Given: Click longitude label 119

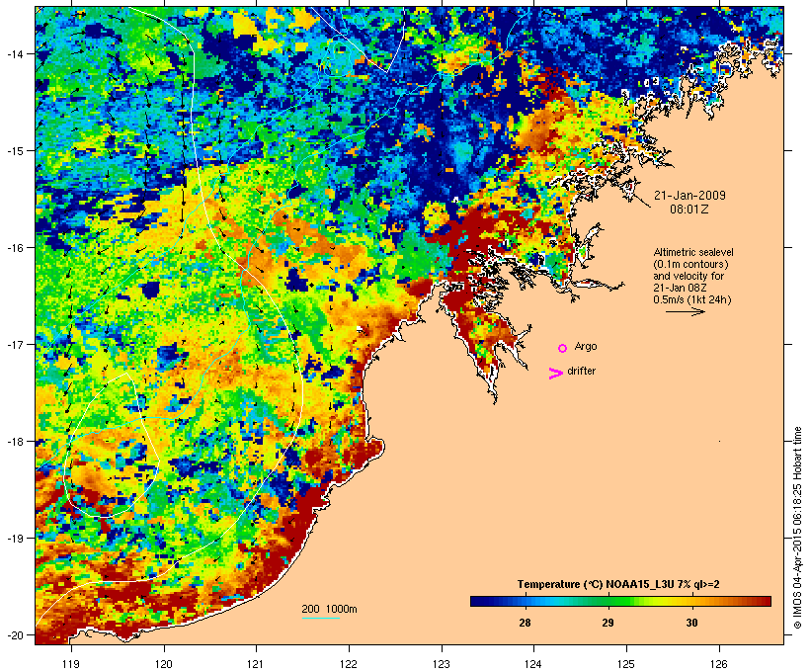Looking at the screenshot, I should click(71, 664).
